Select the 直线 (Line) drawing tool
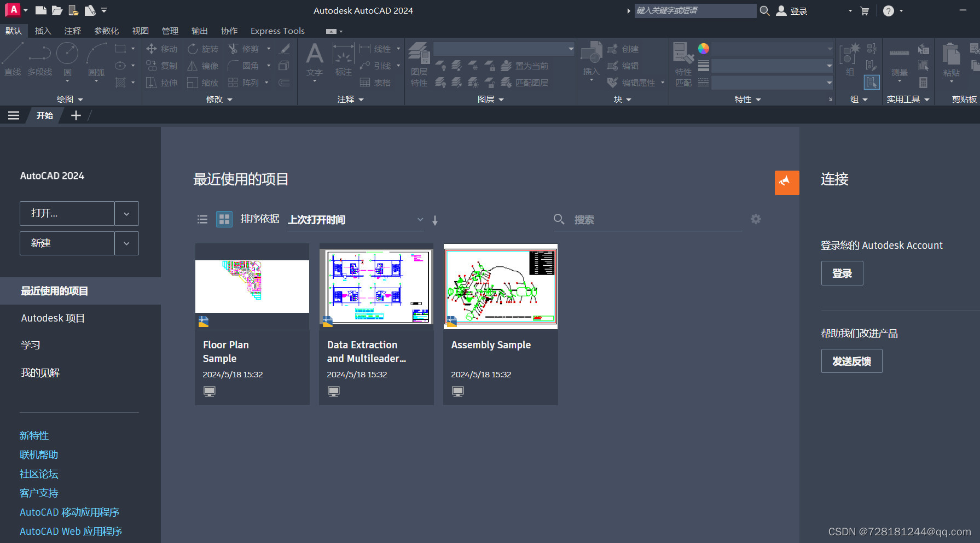 point(13,59)
